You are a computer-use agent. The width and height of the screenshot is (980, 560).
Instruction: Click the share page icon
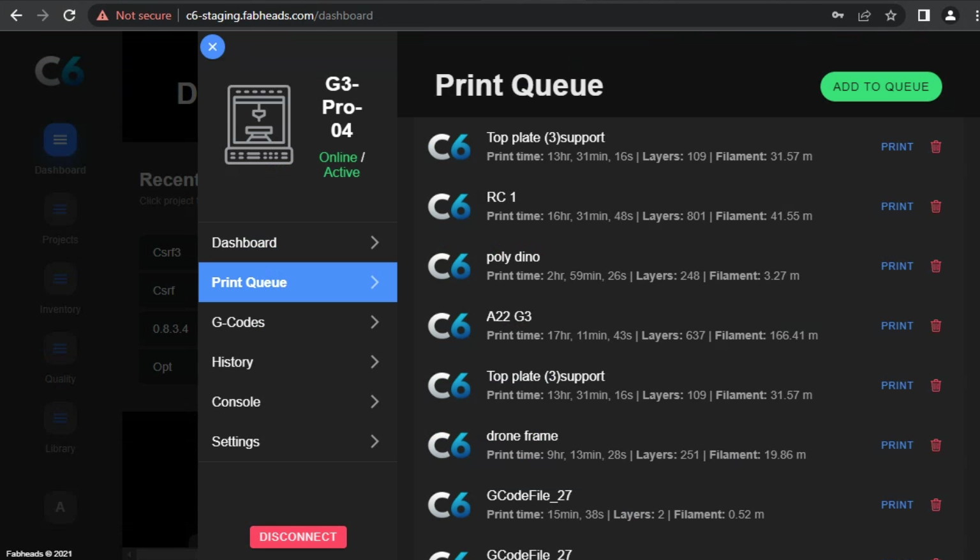point(864,15)
